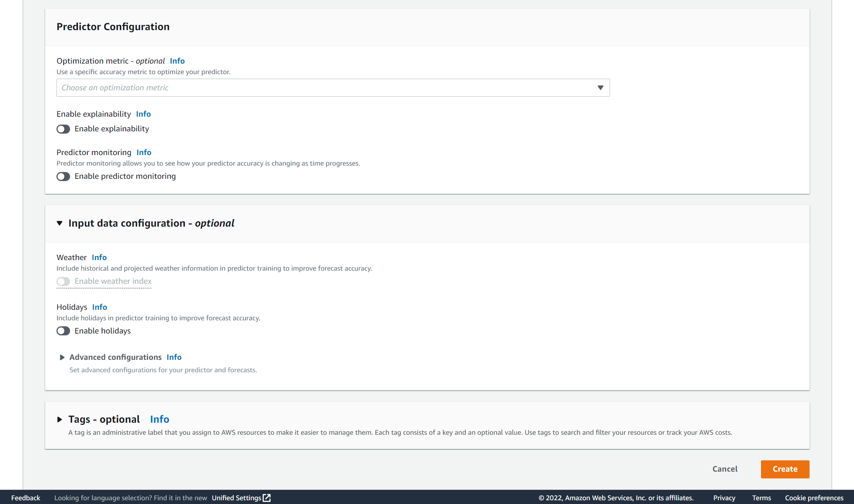Click the Tags Info link
854x504 pixels.
160,419
